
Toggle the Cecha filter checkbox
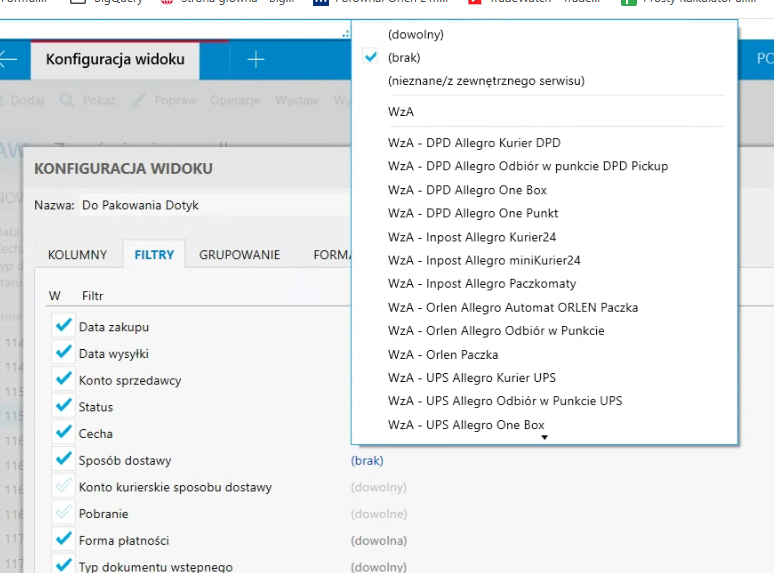pos(64,434)
